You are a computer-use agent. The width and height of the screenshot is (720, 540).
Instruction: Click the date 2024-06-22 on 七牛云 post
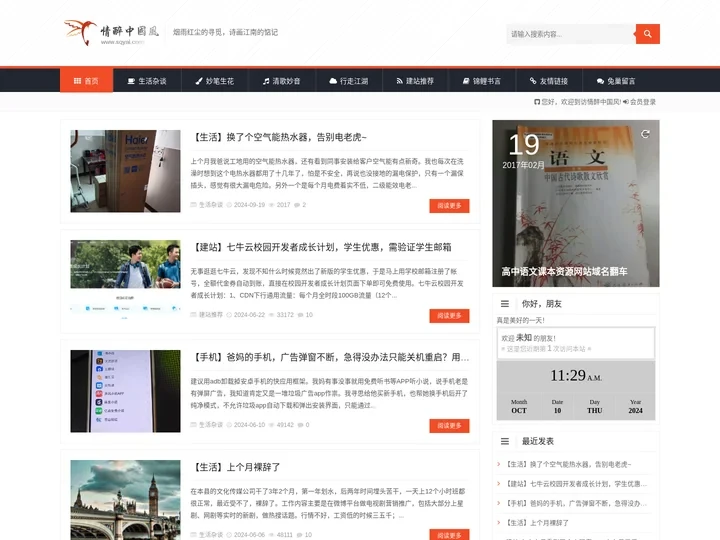click(x=249, y=315)
